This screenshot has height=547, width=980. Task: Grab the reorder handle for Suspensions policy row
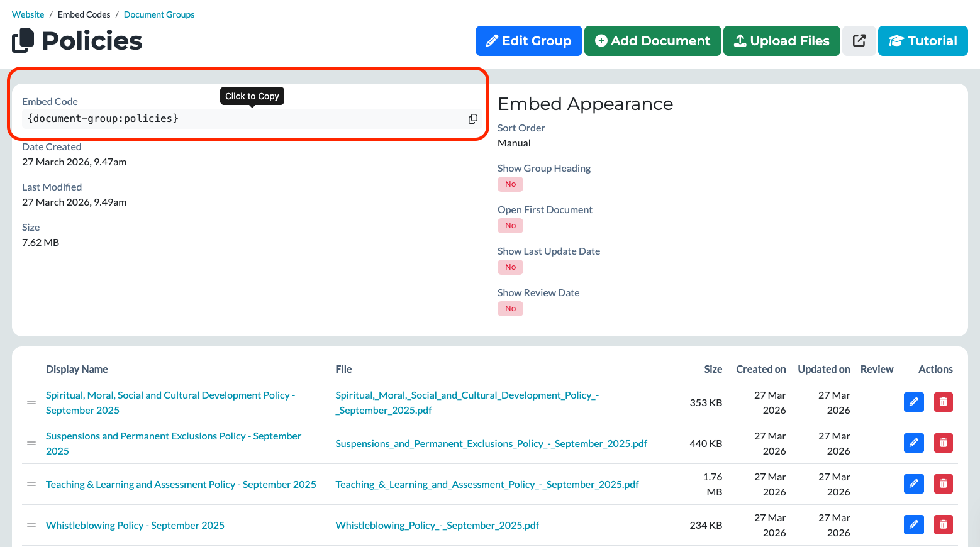coord(31,443)
